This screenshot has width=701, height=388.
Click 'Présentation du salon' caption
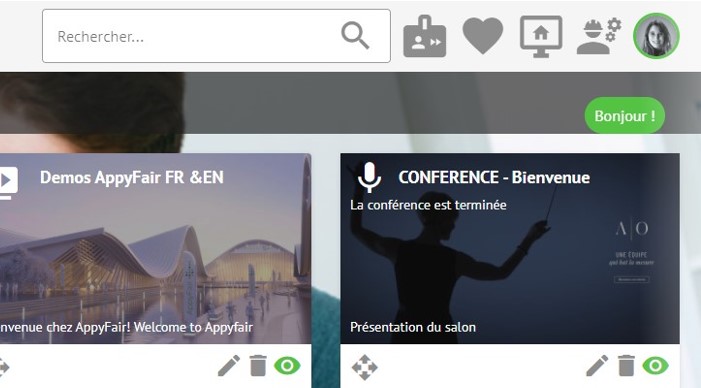click(x=413, y=327)
